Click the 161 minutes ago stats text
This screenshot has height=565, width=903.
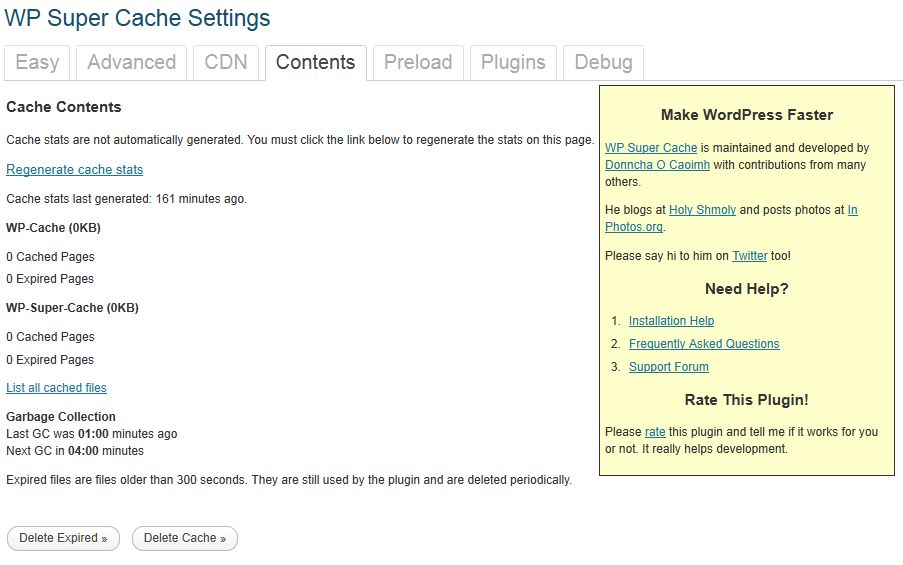[x=126, y=199]
